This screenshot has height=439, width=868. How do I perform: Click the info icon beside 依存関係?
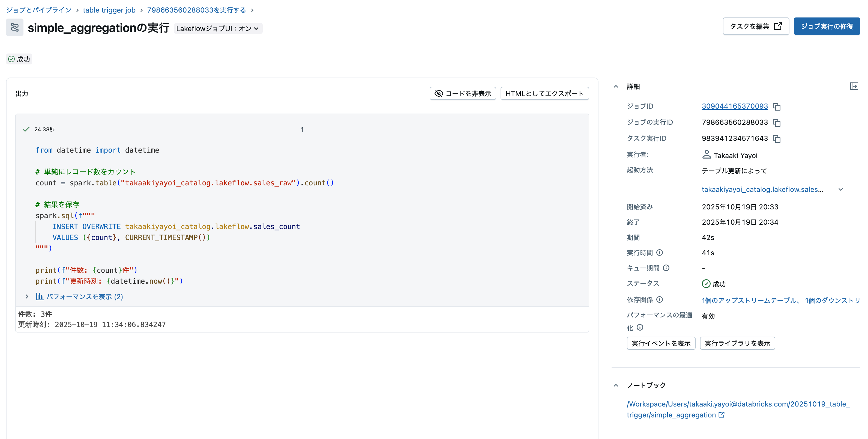tap(660, 299)
